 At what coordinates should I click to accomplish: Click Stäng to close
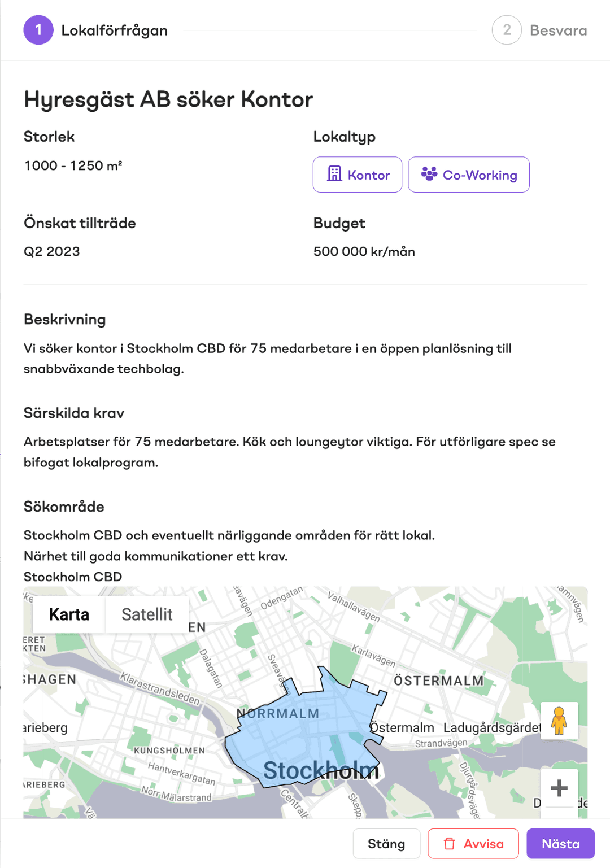click(386, 843)
